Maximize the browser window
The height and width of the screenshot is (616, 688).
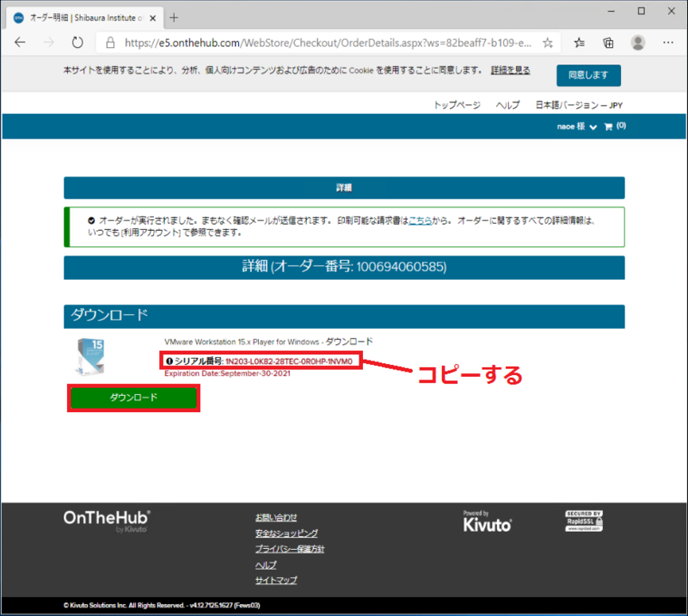[641, 11]
